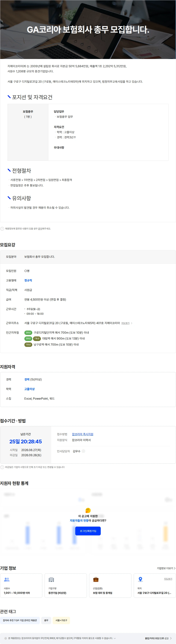176x644 pixels.
Task: Click the 정규직 employment type link
Action: (x=28, y=281)
